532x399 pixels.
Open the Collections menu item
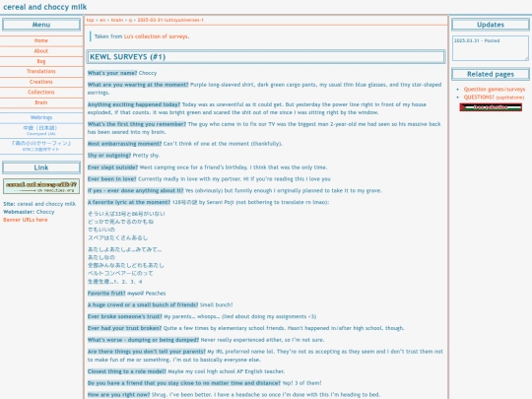(41, 92)
